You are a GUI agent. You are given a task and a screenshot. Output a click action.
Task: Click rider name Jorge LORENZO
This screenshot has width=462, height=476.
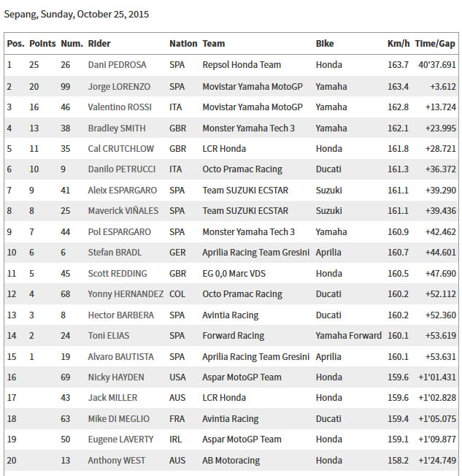coord(119,87)
